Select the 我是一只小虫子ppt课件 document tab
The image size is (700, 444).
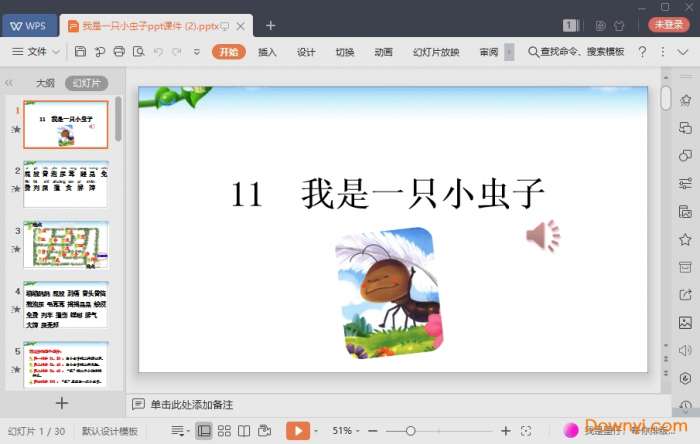[x=150, y=26]
